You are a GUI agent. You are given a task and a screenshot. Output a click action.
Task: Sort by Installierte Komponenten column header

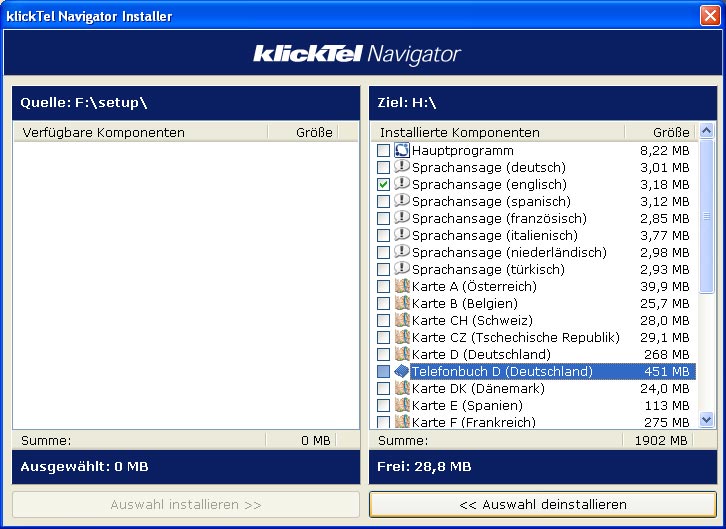tap(497, 132)
